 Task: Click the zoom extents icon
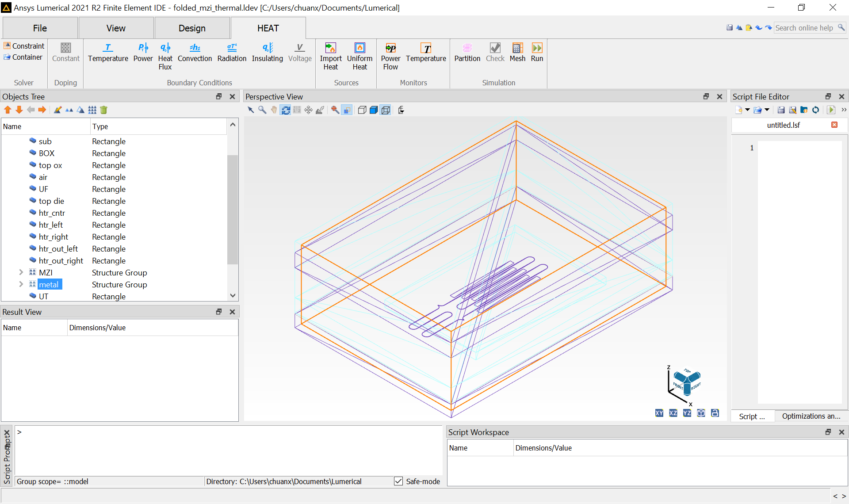pos(335,110)
